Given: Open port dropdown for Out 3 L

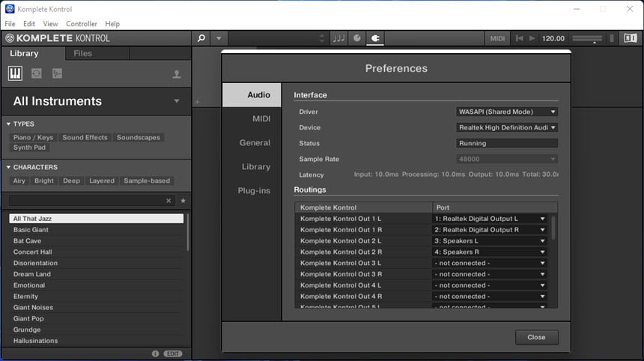Looking at the screenshot, I should [490, 263].
